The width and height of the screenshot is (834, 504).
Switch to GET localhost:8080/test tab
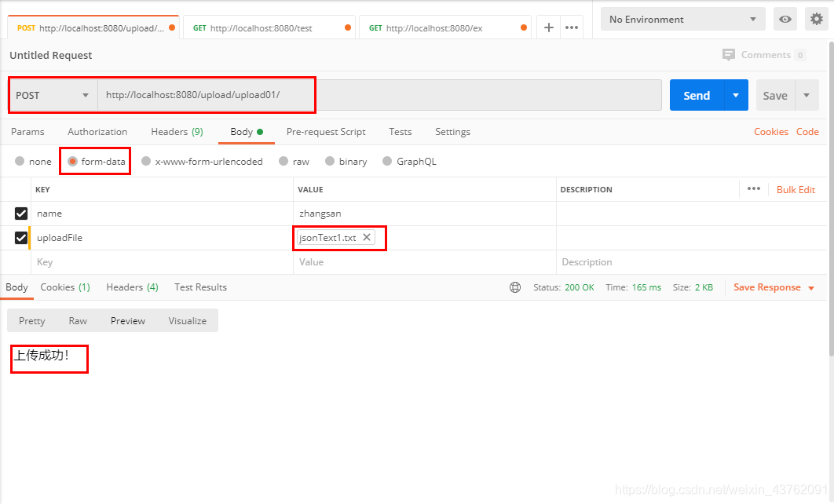[269, 27]
